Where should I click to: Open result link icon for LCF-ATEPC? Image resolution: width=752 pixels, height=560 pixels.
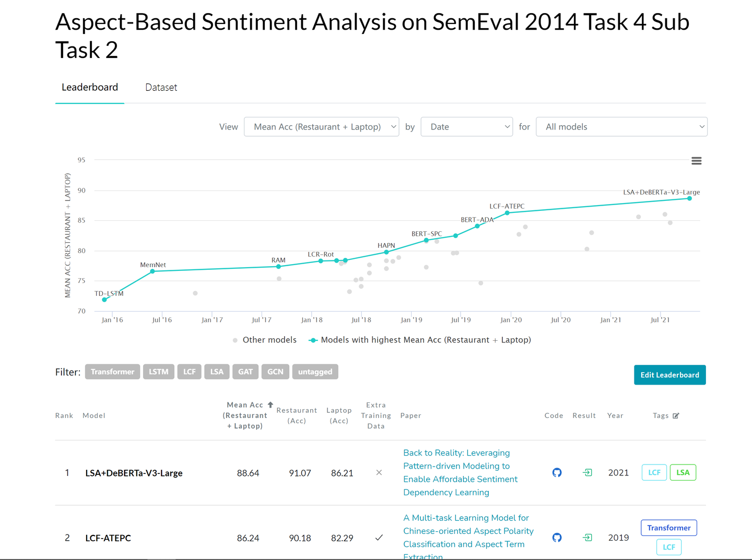click(x=587, y=538)
